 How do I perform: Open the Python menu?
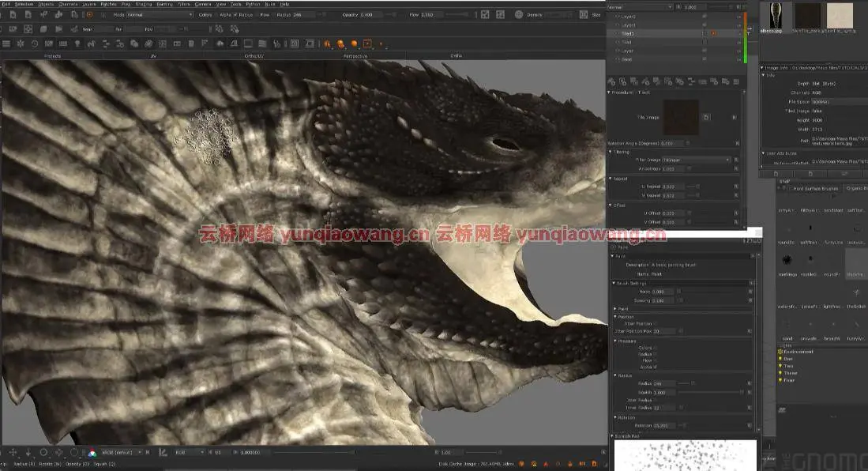(253, 4)
